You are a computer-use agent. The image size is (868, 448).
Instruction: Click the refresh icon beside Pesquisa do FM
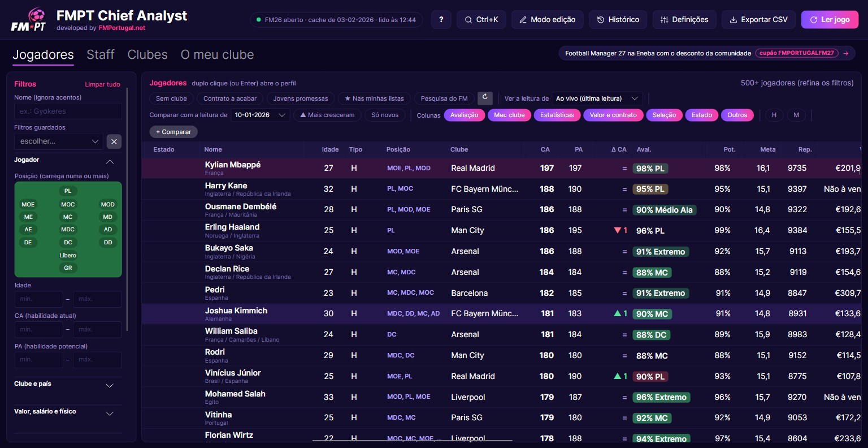[485, 98]
